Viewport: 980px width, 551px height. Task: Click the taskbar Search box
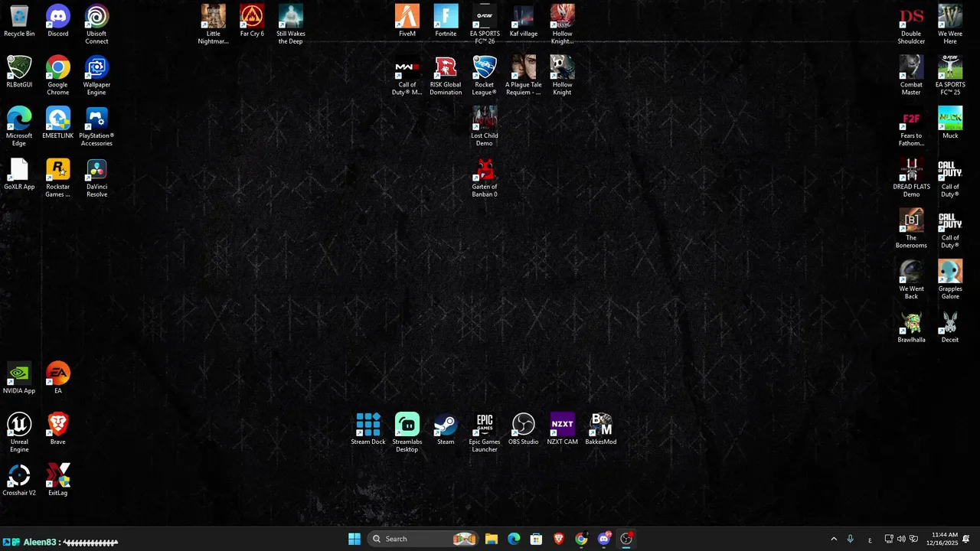[x=423, y=539]
